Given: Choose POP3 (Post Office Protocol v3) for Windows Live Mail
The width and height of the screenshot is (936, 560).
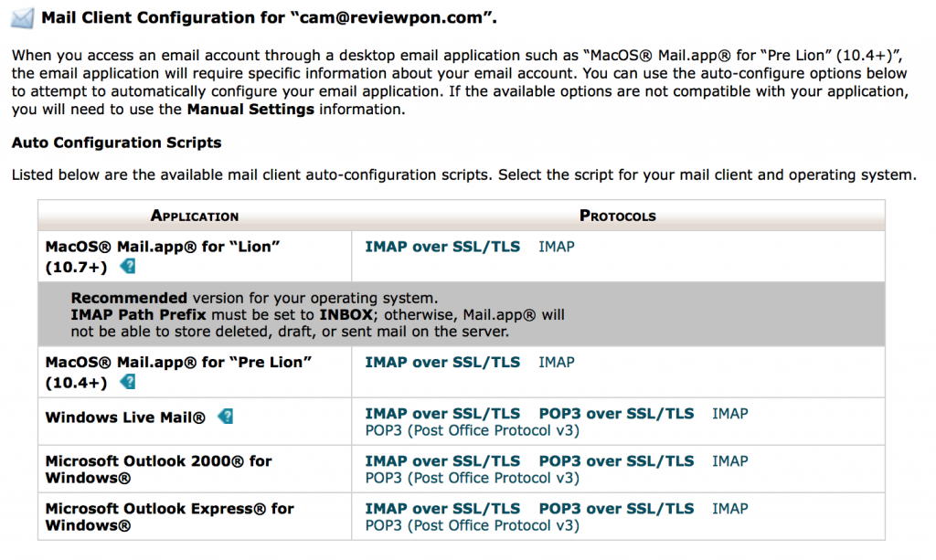Looking at the screenshot, I should click(x=473, y=430).
